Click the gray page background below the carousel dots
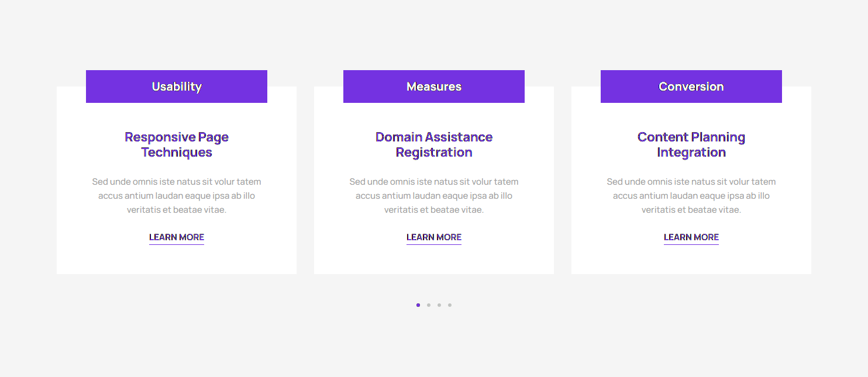This screenshot has width=868, height=377. (x=434, y=345)
